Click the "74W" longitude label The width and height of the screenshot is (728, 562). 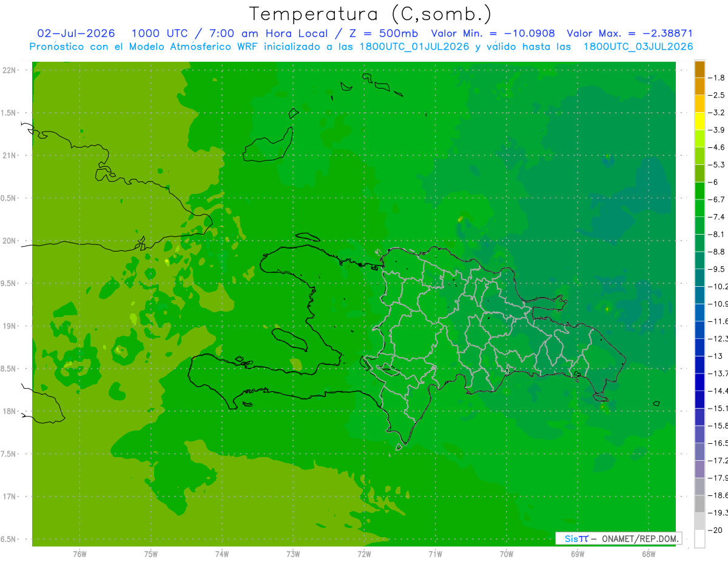tap(222, 554)
